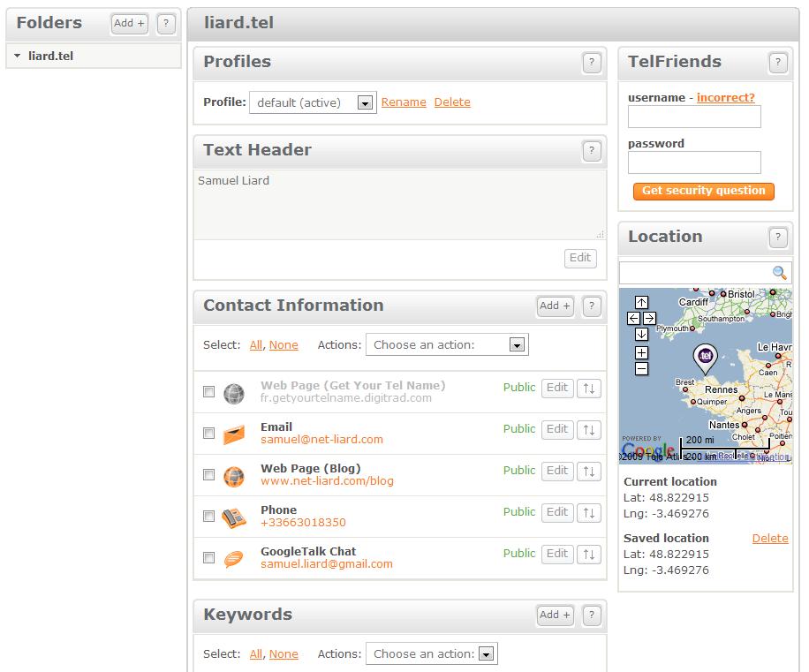
Task: Click reorder arrows for the Email entry
Action: [588, 430]
